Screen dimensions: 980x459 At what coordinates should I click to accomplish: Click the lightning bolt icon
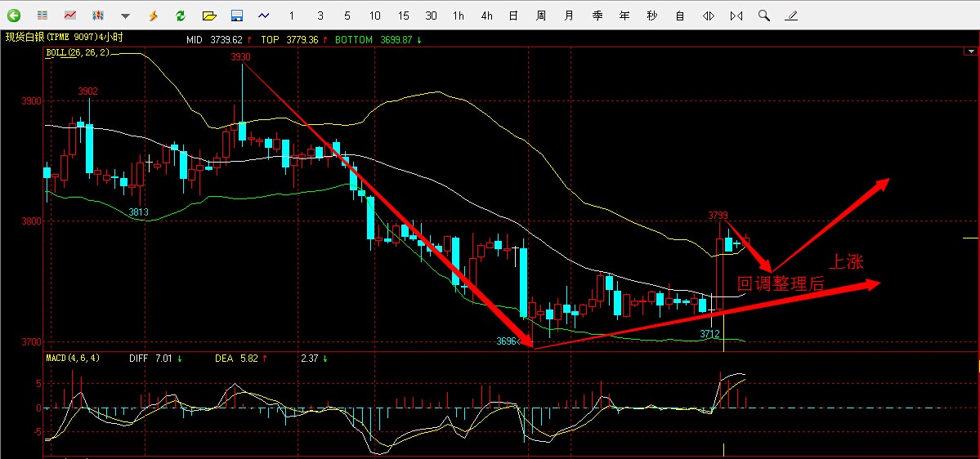point(153,16)
